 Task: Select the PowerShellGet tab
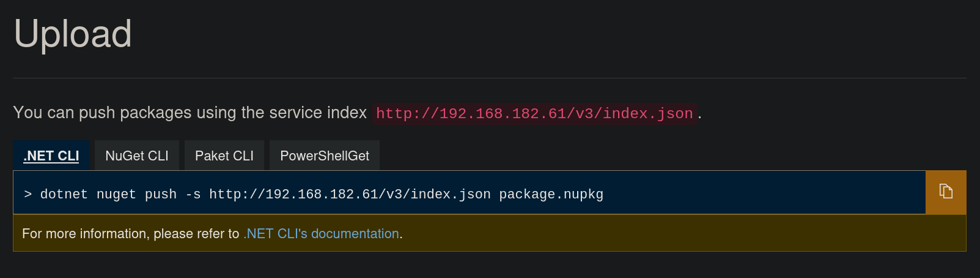coord(325,156)
